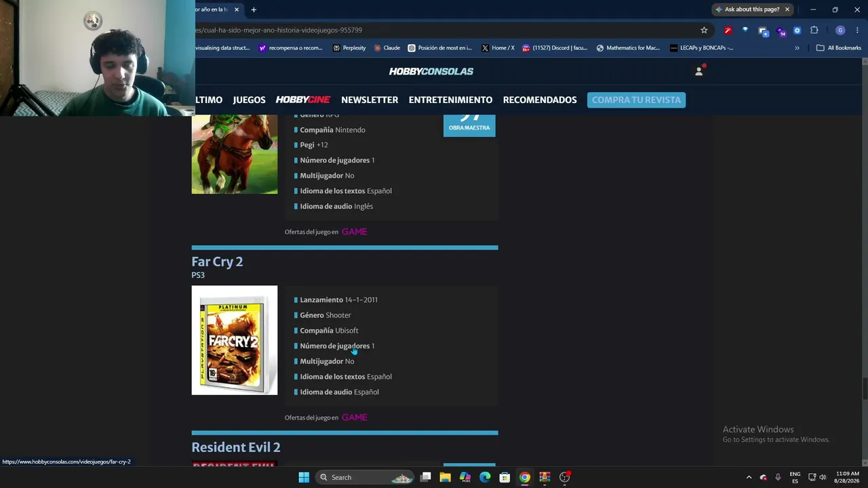Screen dimensions: 868x488
Task: Click the microphone tray icon
Action: pos(778,477)
